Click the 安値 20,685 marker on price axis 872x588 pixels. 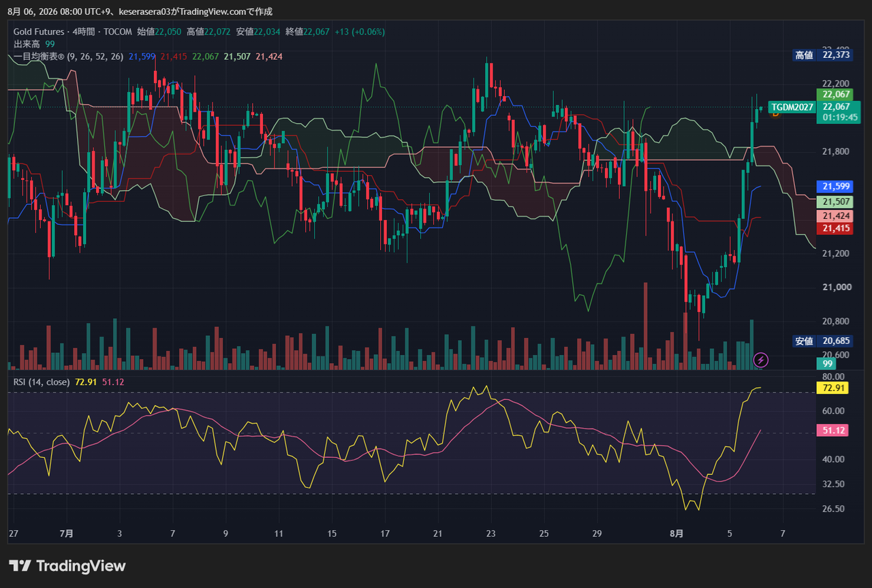(822, 341)
